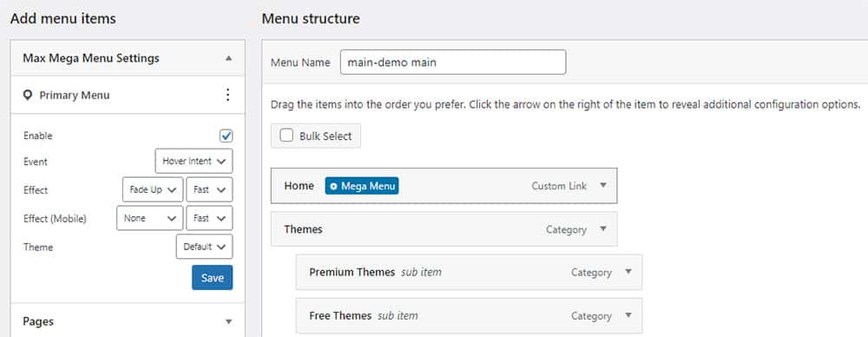Click the location pin icon next to Primary Menu
The height and width of the screenshot is (337, 868).
pyautogui.click(x=28, y=96)
